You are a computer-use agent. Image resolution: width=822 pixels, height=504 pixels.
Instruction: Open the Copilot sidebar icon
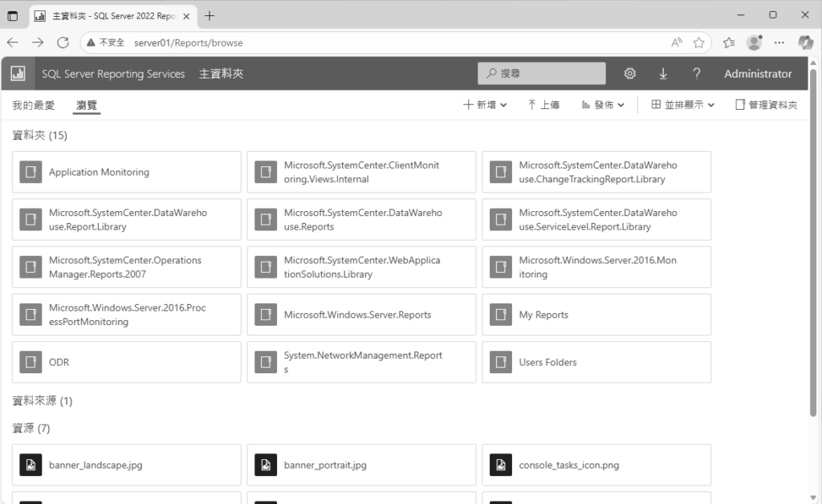(x=805, y=43)
